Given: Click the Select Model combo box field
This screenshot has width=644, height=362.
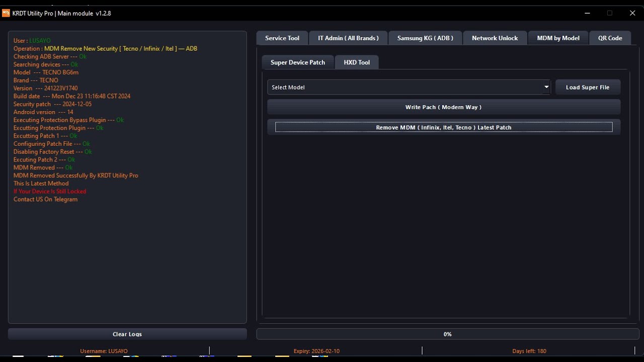Looking at the screenshot, I should [x=409, y=87].
